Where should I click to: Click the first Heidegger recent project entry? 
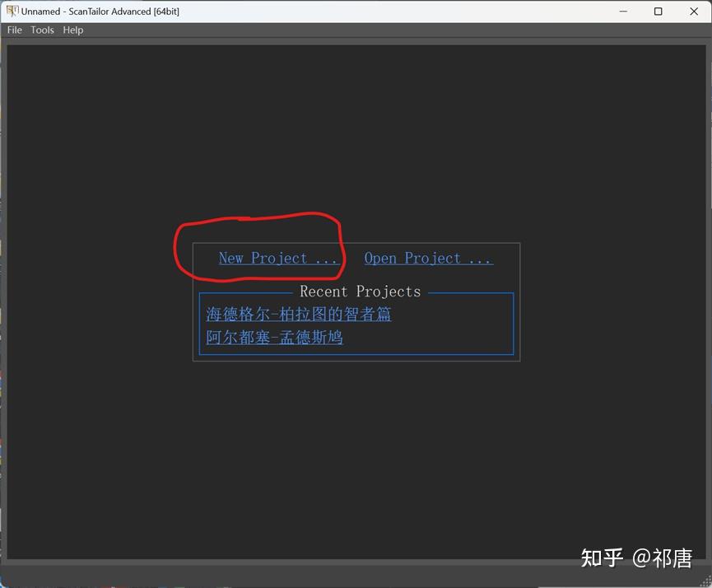coord(298,314)
